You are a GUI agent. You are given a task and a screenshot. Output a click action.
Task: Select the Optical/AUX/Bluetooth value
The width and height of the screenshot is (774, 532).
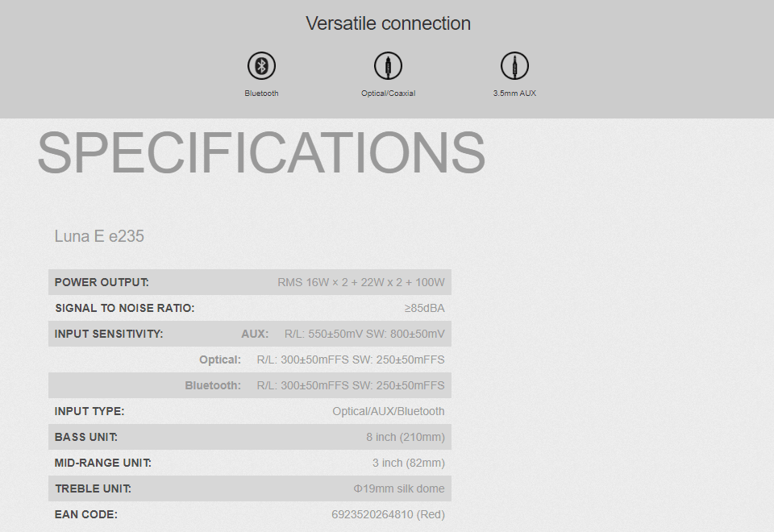(x=389, y=411)
